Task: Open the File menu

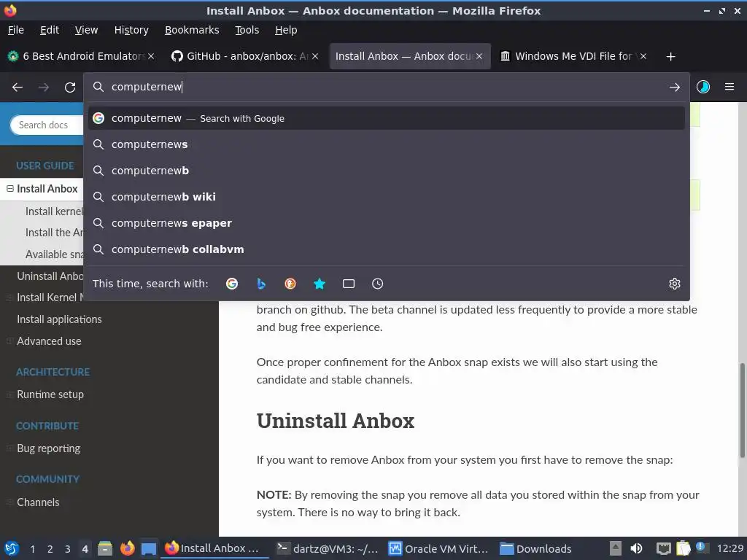Action: (16, 30)
